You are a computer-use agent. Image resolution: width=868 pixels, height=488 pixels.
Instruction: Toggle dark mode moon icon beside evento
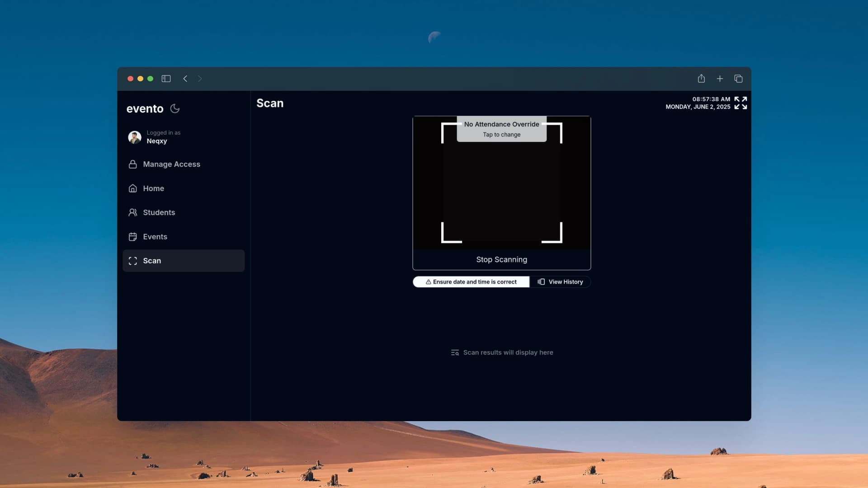(175, 108)
